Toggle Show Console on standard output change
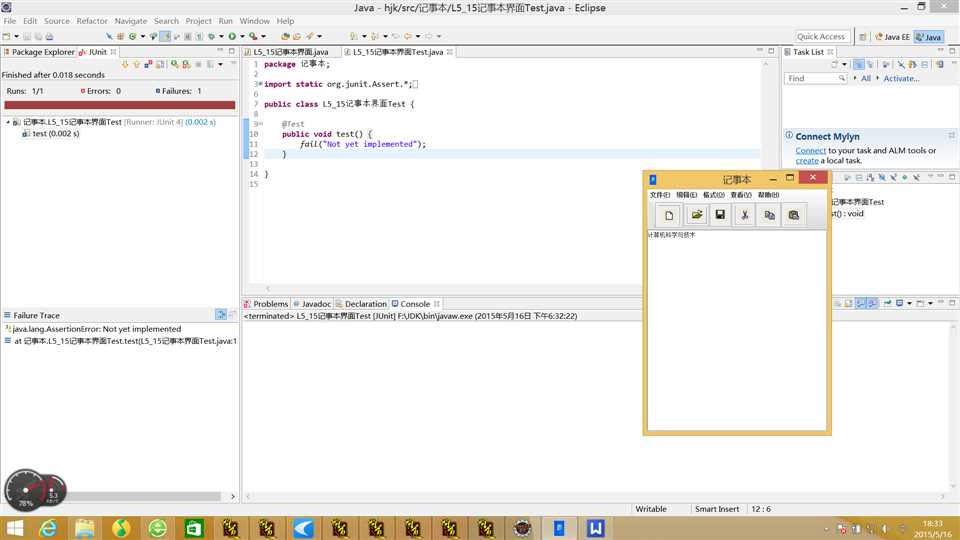This screenshot has height=540, width=960. pos(860,303)
